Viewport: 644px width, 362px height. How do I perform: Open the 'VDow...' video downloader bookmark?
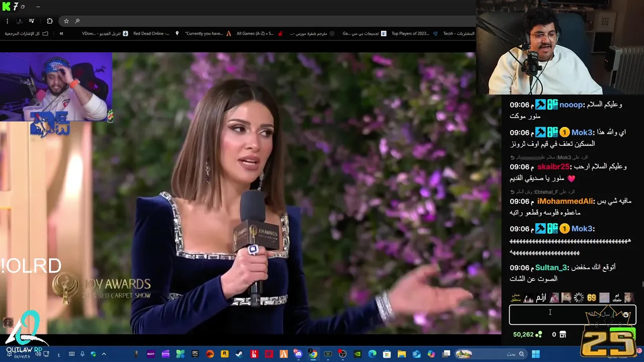point(105,34)
